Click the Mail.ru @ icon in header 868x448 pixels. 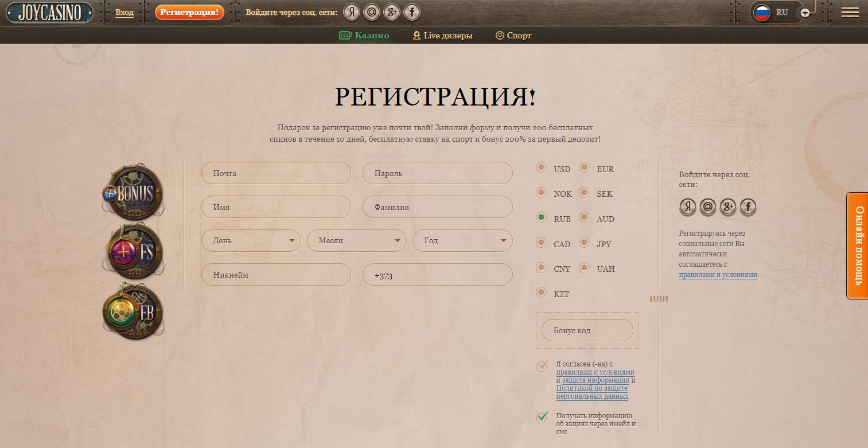[x=372, y=12]
